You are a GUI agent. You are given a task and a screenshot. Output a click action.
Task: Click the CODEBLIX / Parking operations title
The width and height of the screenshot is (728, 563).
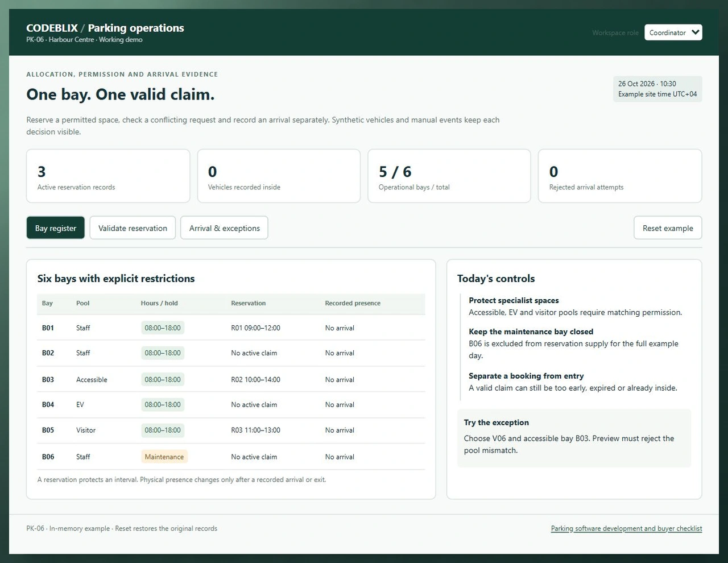click(105, 28)
